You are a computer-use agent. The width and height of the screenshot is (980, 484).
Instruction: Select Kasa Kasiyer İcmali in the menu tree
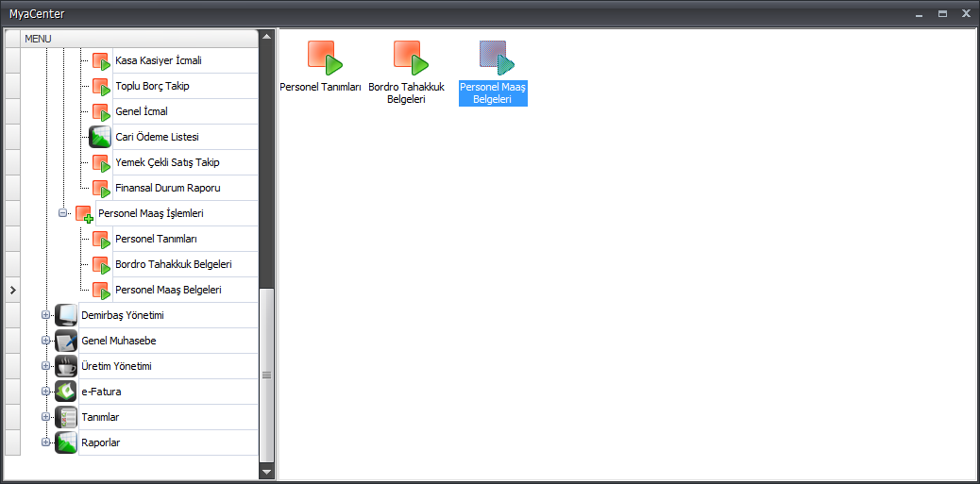[x=159, y=60]
